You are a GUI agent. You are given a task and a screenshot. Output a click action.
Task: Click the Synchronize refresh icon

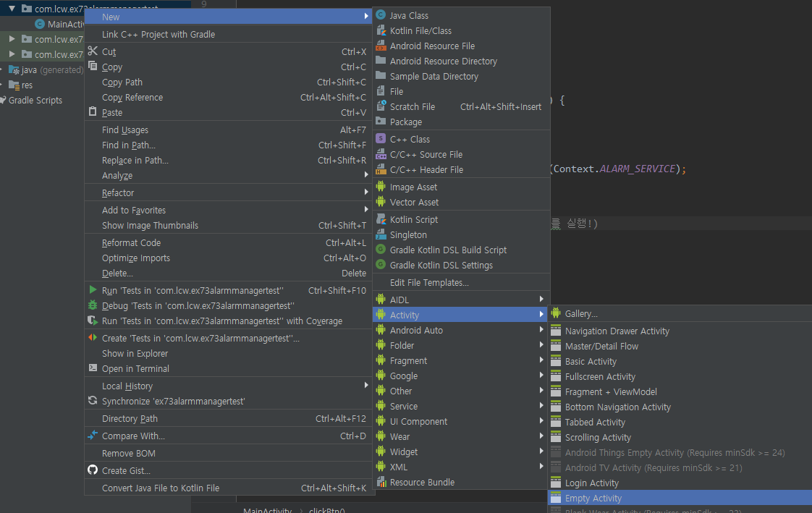93,401
